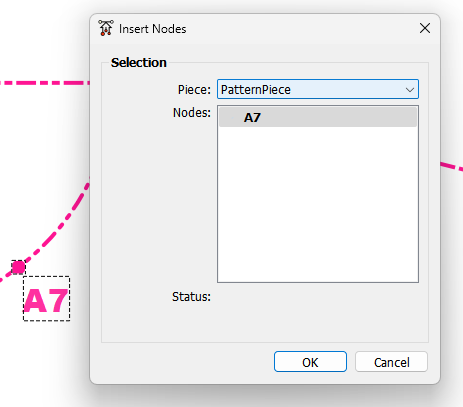Image resolution: width=463 pixels, height=407 pixels.
Task: Open the PatternPiece selection field
Action: pos(318,89)
